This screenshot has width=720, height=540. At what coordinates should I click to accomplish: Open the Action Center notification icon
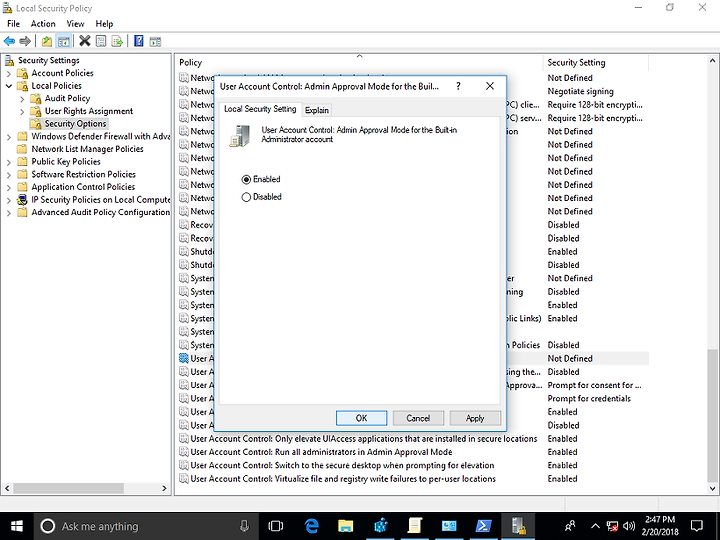pos(697,526)
